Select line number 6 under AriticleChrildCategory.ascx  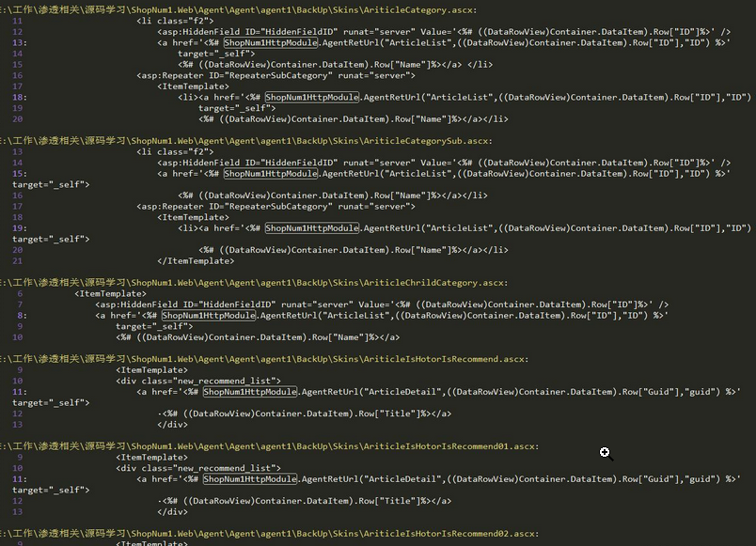click(x=20, y=293)
